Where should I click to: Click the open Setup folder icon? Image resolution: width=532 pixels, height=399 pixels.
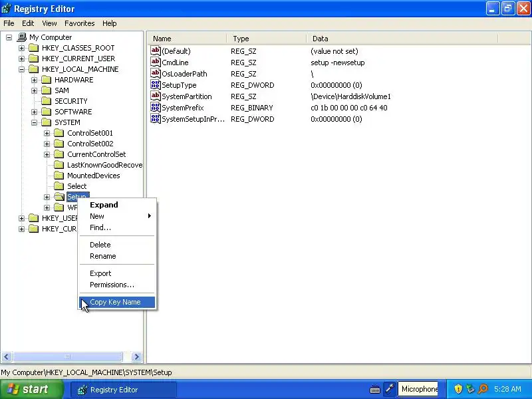coord(59,197)
